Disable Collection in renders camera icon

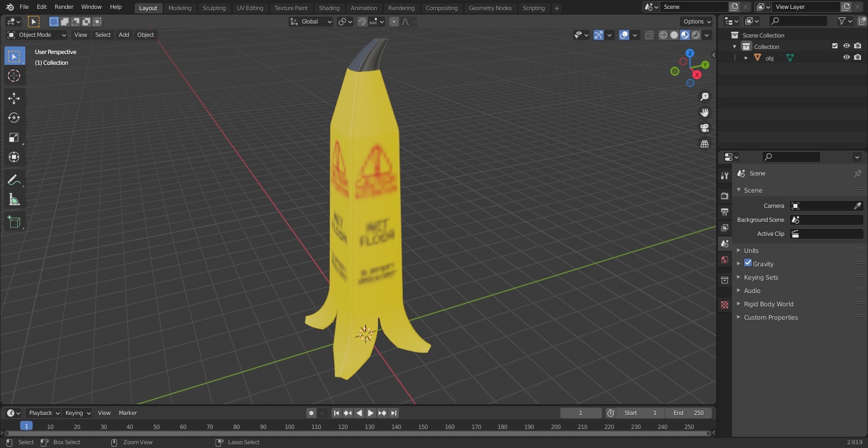coord(857,46)
